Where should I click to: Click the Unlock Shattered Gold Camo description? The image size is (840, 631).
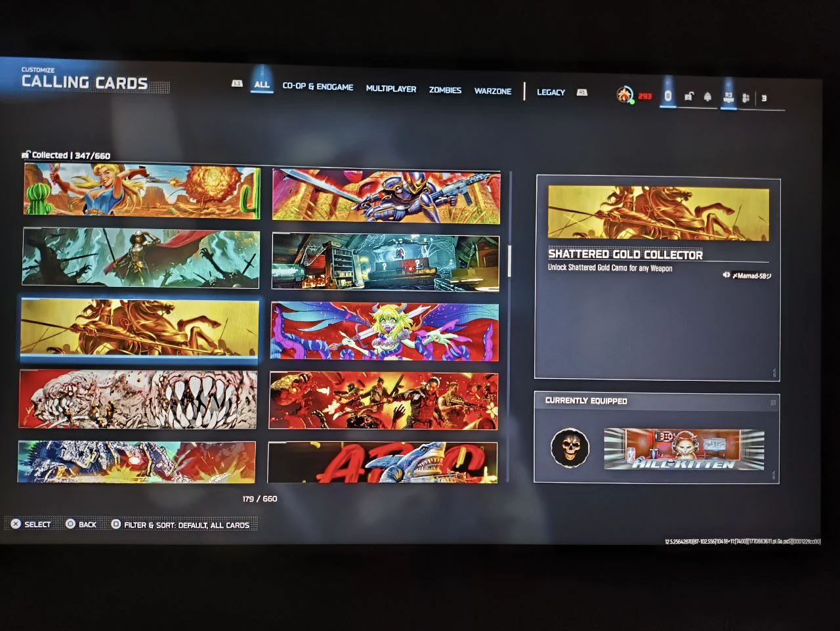tap(610, 268)
